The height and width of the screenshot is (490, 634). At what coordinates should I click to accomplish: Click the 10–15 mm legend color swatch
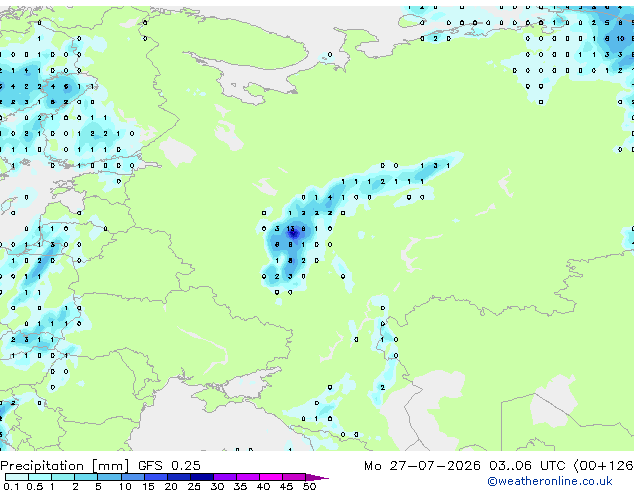tap(133, 477)
